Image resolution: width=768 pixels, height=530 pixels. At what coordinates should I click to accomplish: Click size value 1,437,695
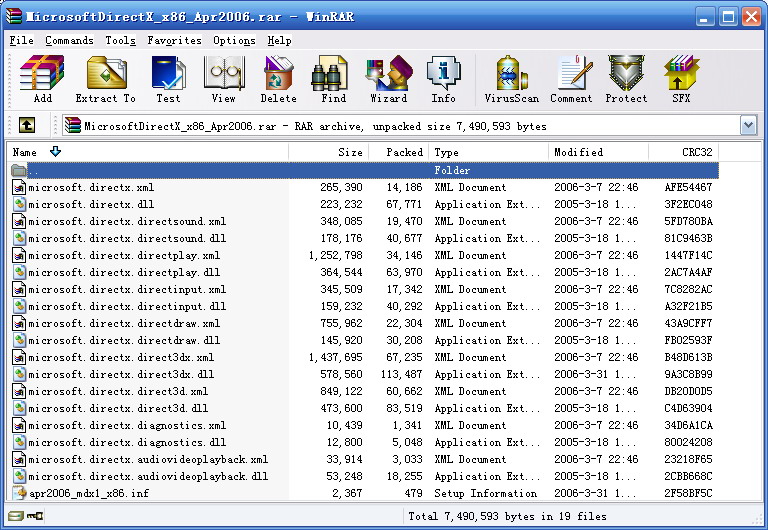[336, 358]
